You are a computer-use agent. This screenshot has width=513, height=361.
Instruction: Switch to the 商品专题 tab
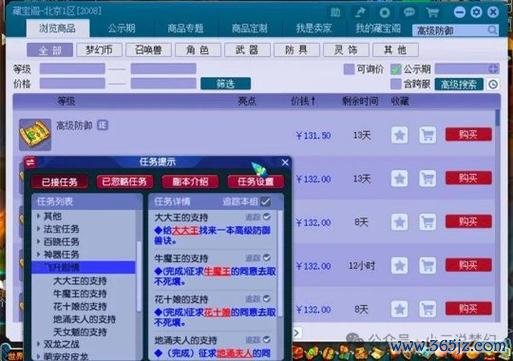(185, 28)
